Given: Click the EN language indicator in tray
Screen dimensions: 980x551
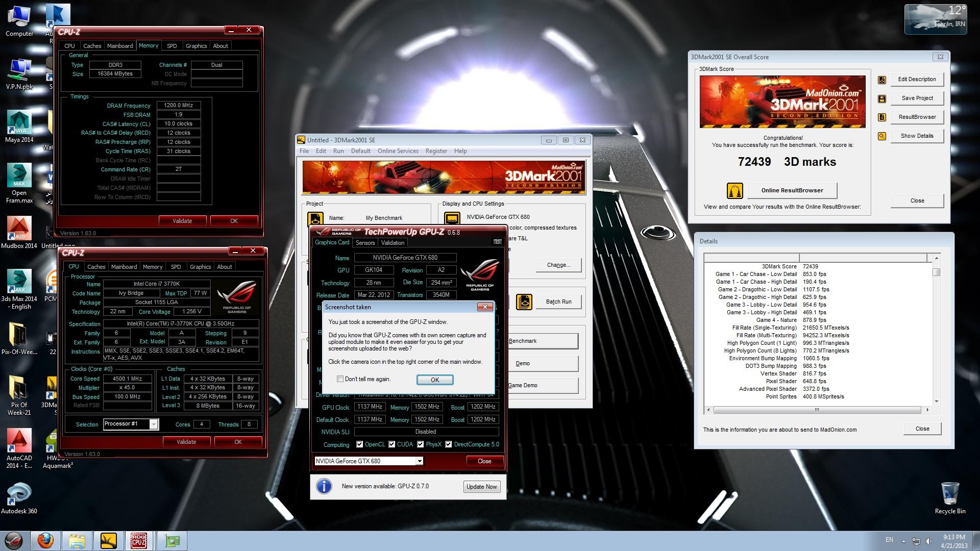Looking at the screenshot, I should (x=889, y=540).
